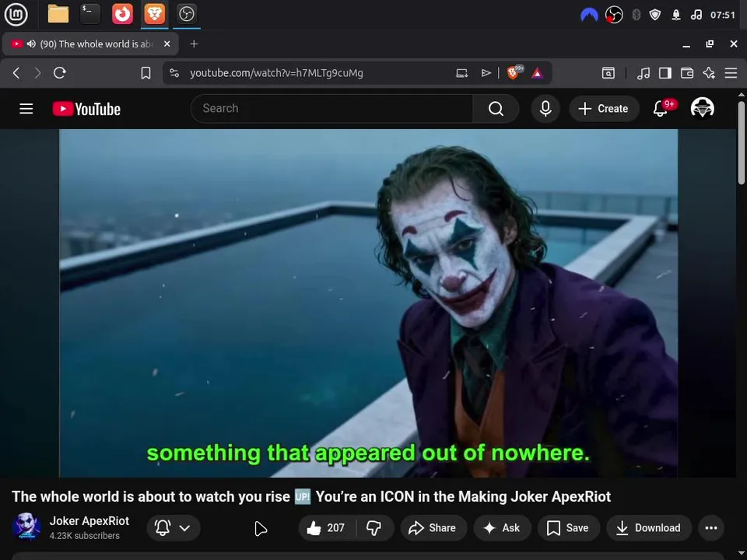This screenshot has width=747, height=560.
Task: Click the send/share arrow icon in address bar
Action: pos(486,73)
